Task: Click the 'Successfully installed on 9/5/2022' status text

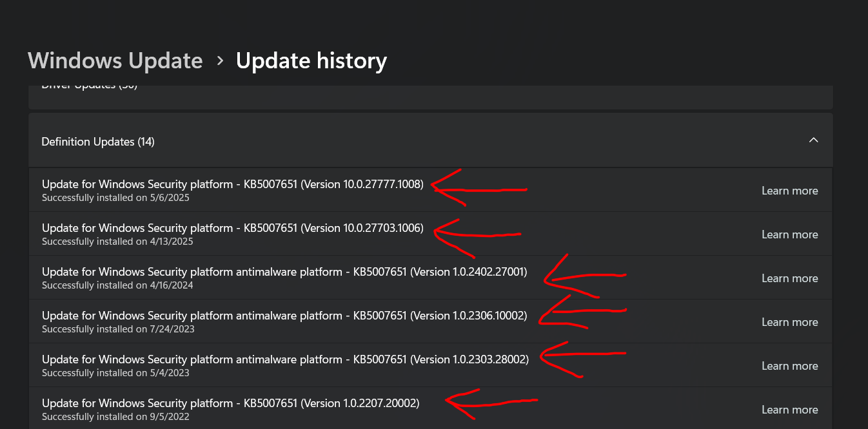Action: coord(115,417)
